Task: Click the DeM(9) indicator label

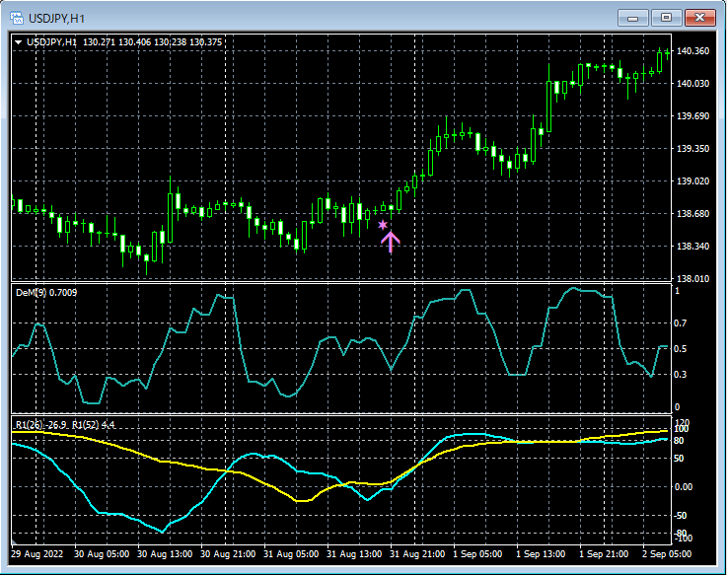Action: [x=46, y=292]
